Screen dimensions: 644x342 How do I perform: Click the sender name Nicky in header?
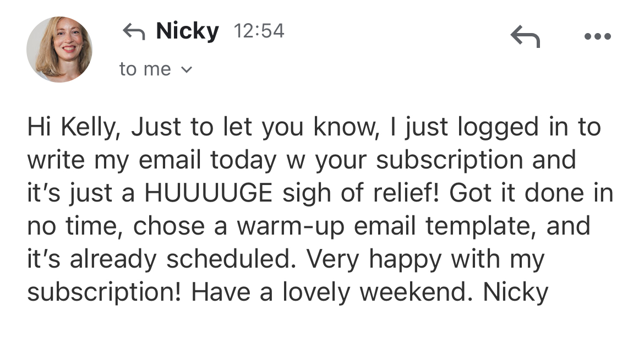[x=187, y=31]
